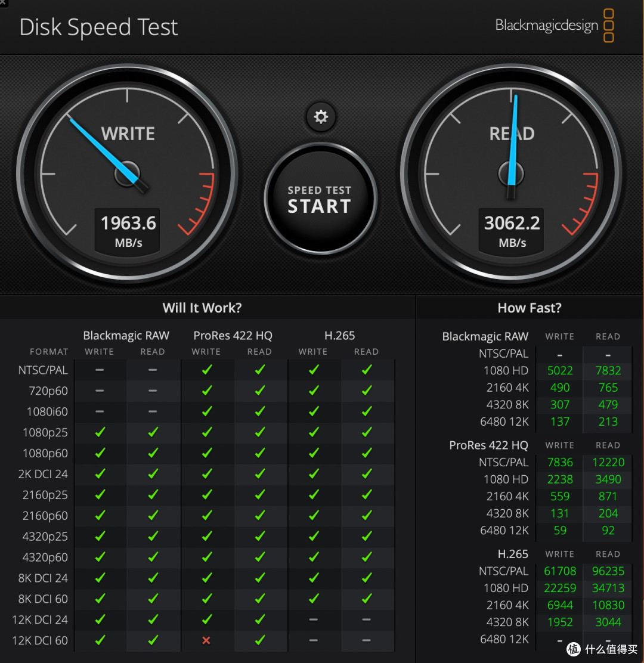Open settings with the gear icon
Viewport: 644px width, 663px height.
[x=321, y=117]
